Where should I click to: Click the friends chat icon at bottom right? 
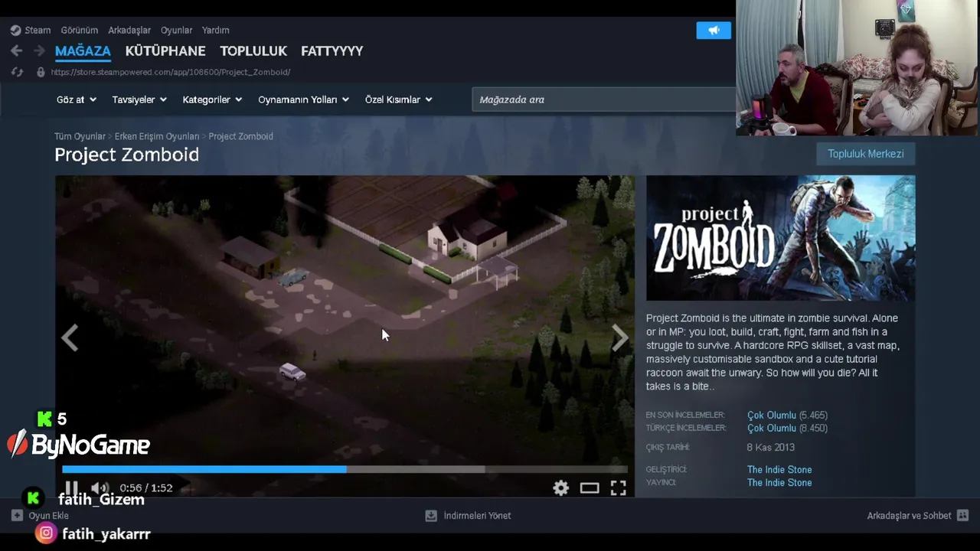(963, 516)
